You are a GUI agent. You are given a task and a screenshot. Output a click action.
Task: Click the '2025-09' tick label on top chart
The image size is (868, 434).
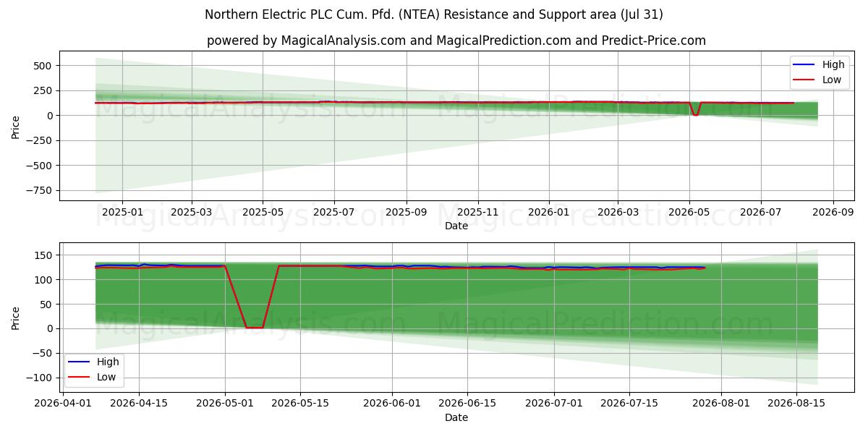point(406,211)
